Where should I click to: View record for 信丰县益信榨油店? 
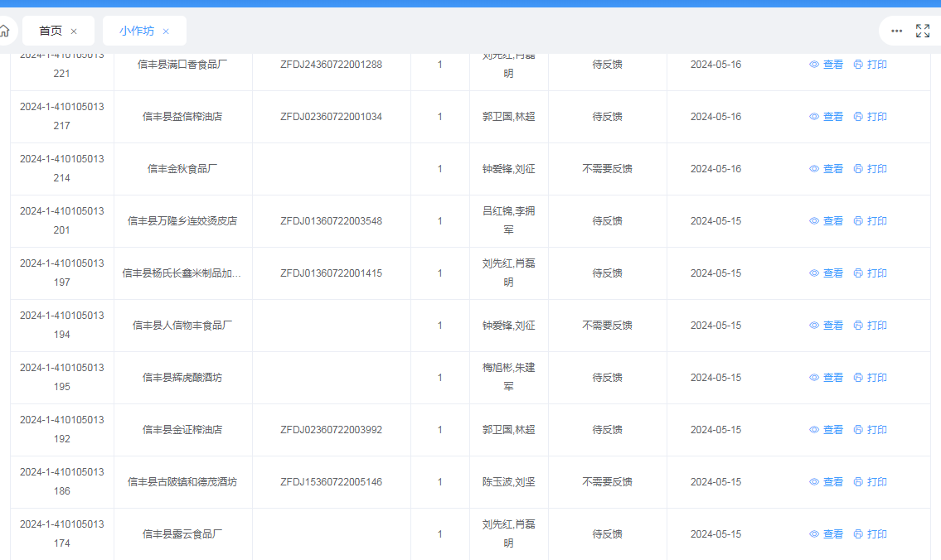pyautogui.click(x=826, y=117)
